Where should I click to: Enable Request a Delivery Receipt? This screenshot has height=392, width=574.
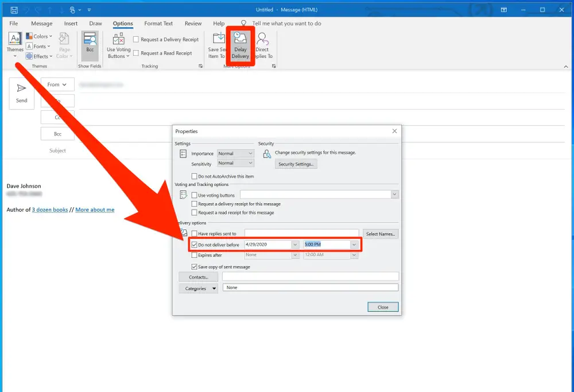136,40
